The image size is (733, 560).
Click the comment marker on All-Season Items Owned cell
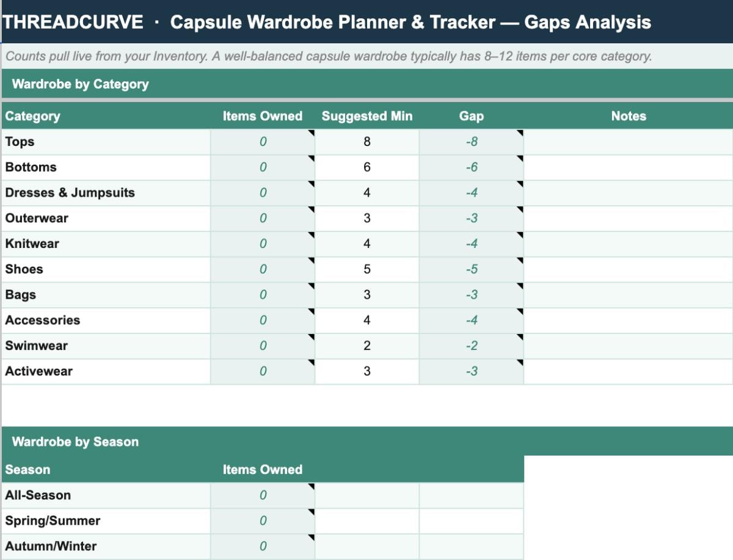coord(311,487)
